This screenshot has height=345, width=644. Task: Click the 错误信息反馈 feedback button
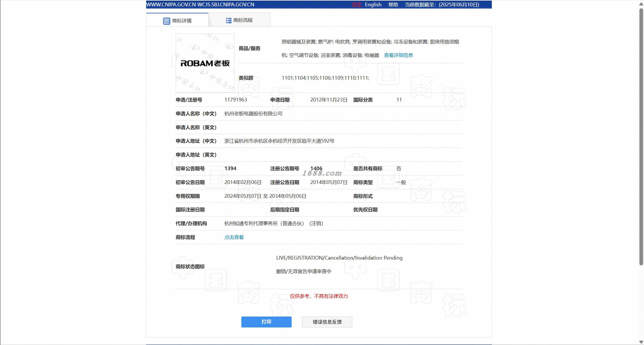click(x=327, y=322)
